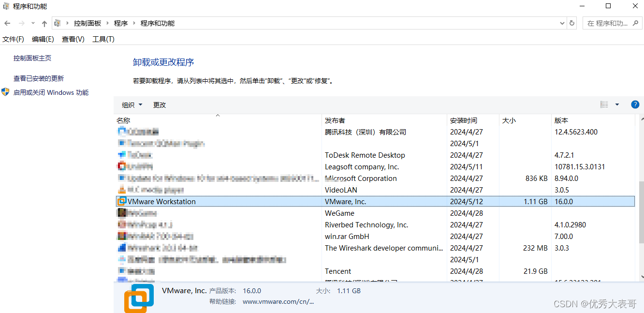Image resolution: width=644 pixels, height=313 pixels.
Task: Open help with the blue question icon
Action: click(635, 104)
